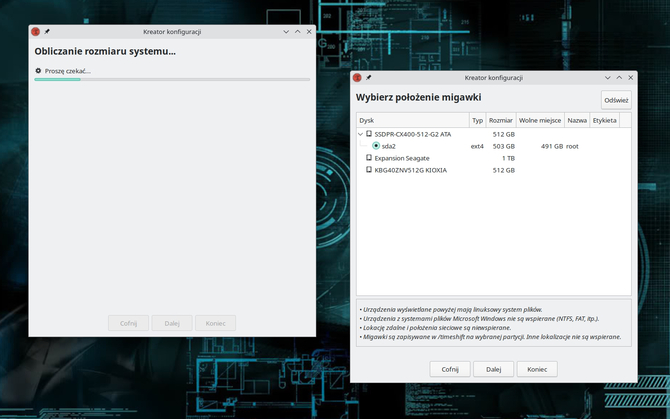Sort by the Nazwa column header
This screenshot has width=670, height=419.
click(x=577, y=120)
